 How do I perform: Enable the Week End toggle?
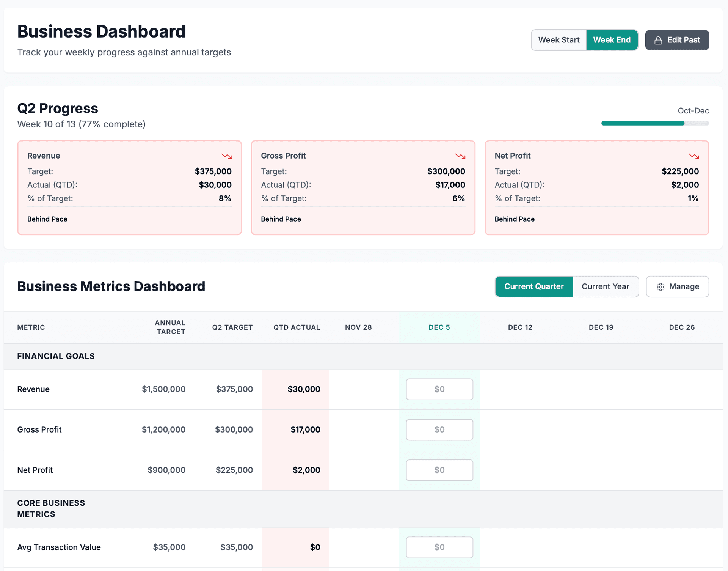click(612, 40)
